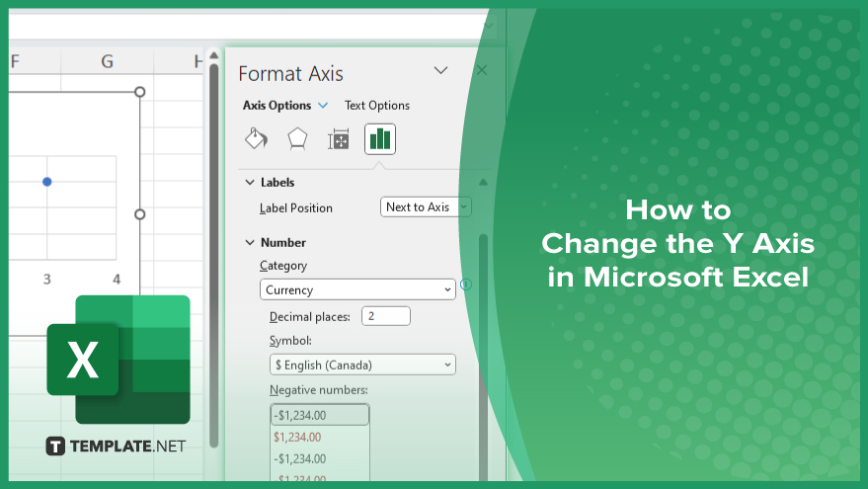Click the Decimal places input field
This screenshot has height=489, width=868.
tap(386, 316)
